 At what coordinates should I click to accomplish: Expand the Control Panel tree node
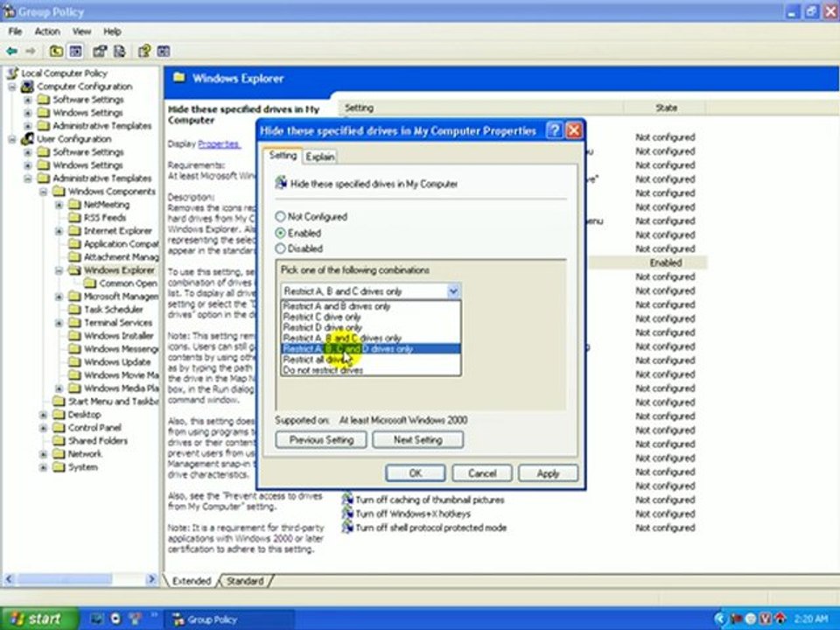click(x=44, y=428)
